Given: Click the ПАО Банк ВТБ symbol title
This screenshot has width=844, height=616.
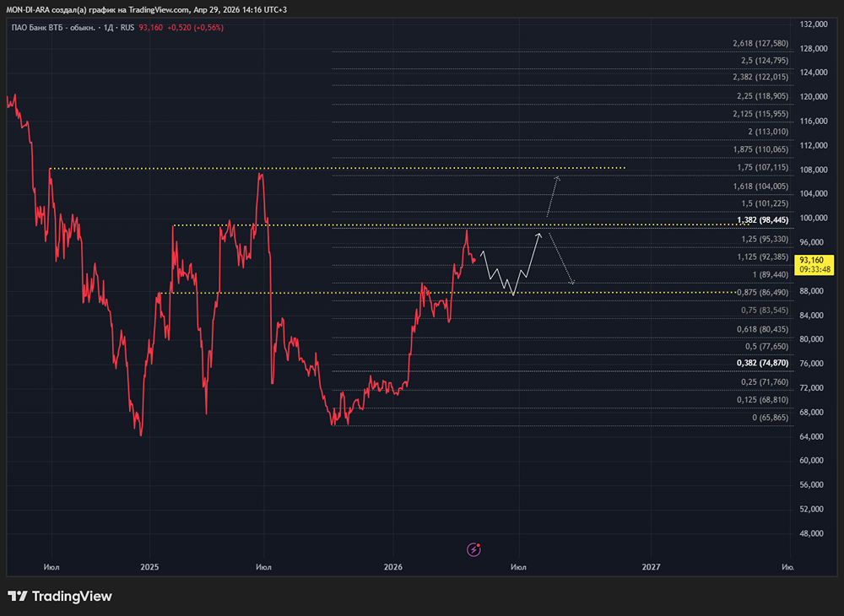Looking at the screenshot, I should coord(53,28).
